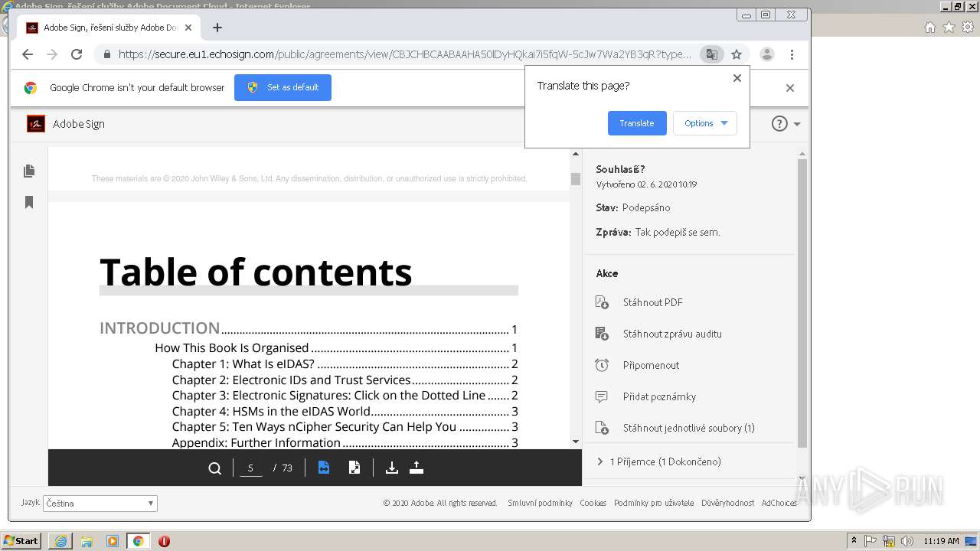Click the Připomenout clock icon
Viewport: 980px width, 551px height.
click(602, 365)
